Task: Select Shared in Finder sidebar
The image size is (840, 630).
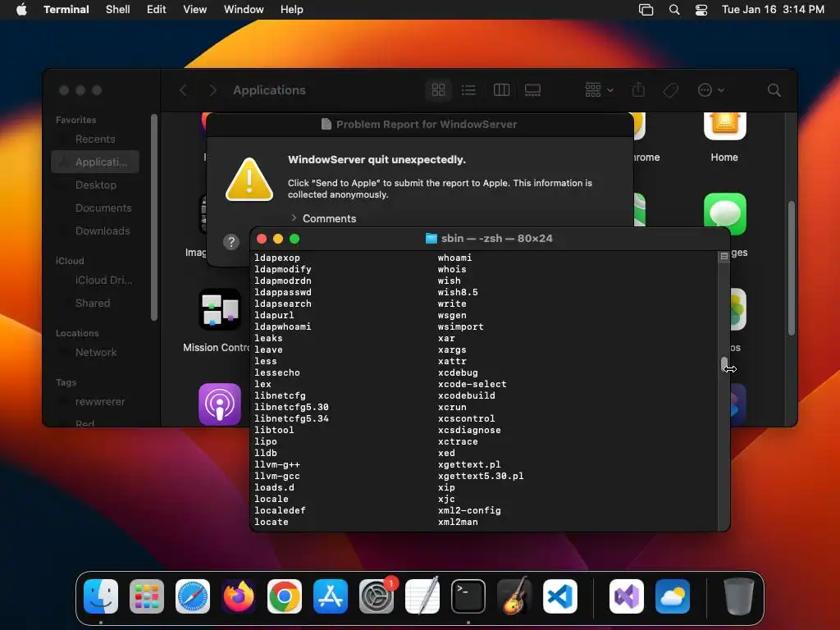Action: point(95,304)
